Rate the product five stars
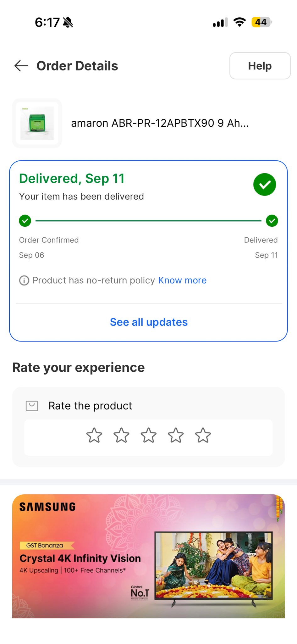The width and height of the screenshot is (297, 644). click(x=203, y=436)
